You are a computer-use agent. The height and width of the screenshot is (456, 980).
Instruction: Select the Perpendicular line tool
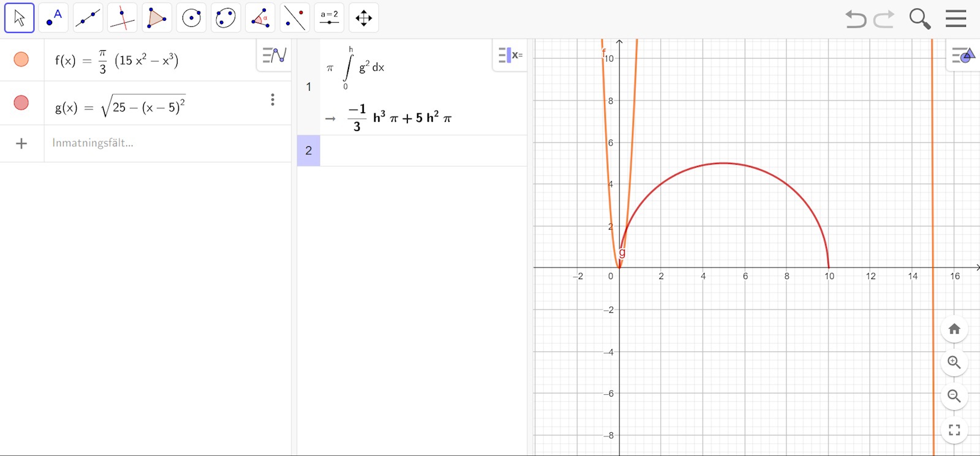click(123, 18)
